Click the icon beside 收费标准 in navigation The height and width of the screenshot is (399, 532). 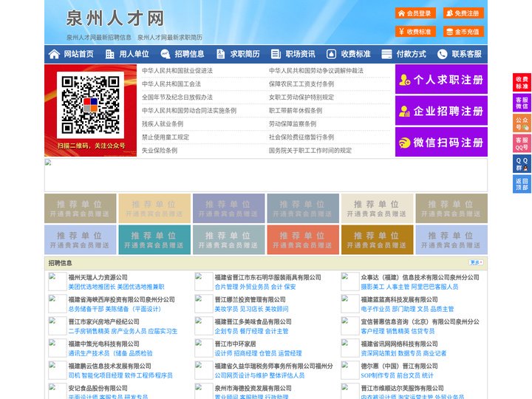[x=331, y=54]
